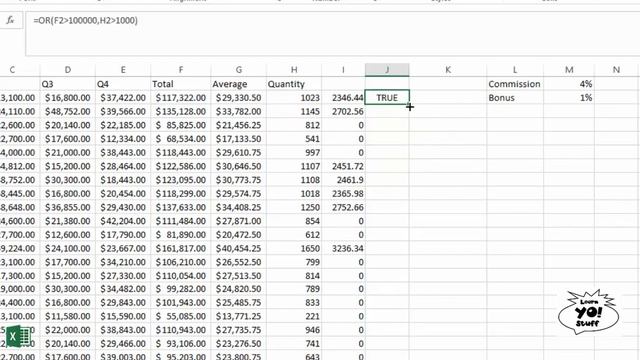Click the fx insert function icon
This screenshot has width=640, height=360.
pyautogui.click(x=10, y=20)
